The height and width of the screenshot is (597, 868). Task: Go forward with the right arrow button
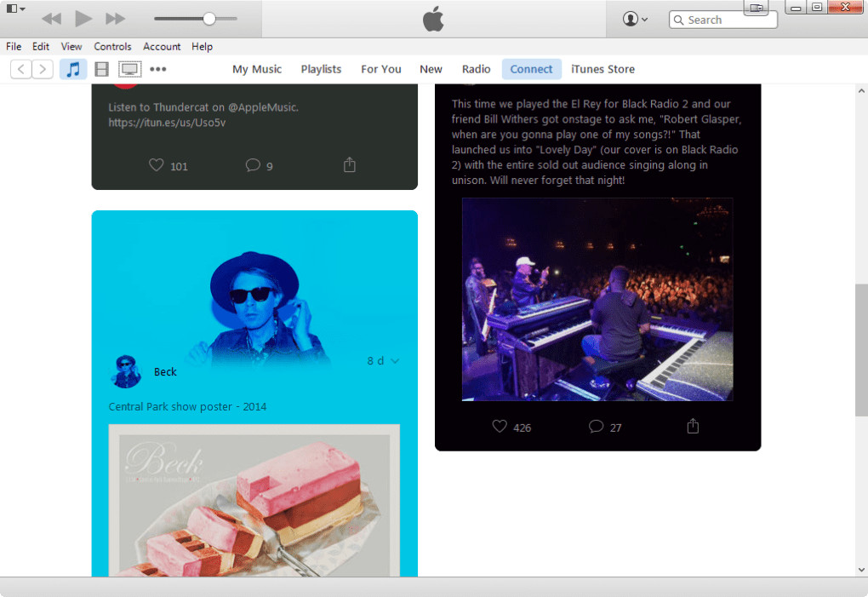tap(43, 69)
